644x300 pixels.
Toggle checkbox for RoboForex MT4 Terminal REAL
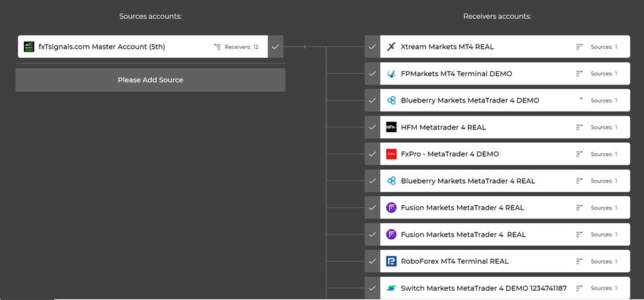[x=373, y=261]
